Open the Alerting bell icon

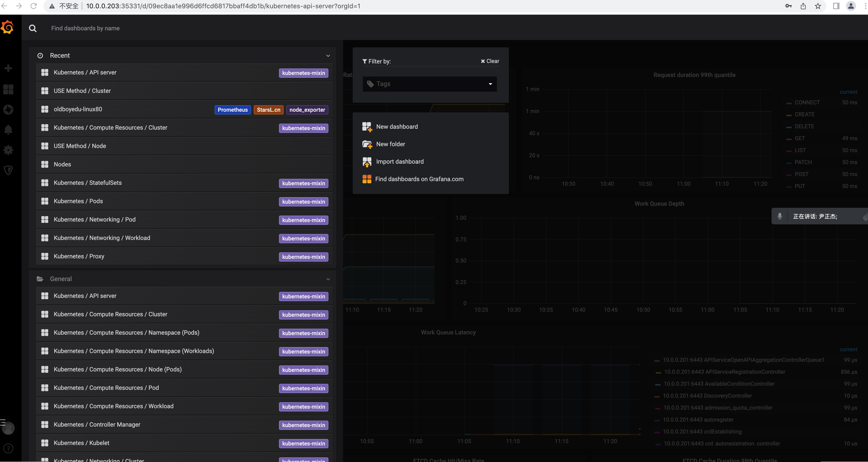pyautogui.click(x=8, y=130)
